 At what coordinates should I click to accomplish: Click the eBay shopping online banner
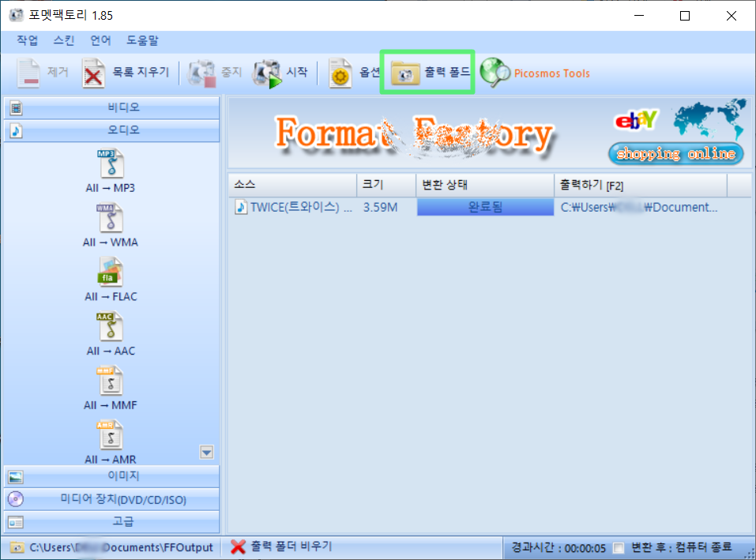679,132
